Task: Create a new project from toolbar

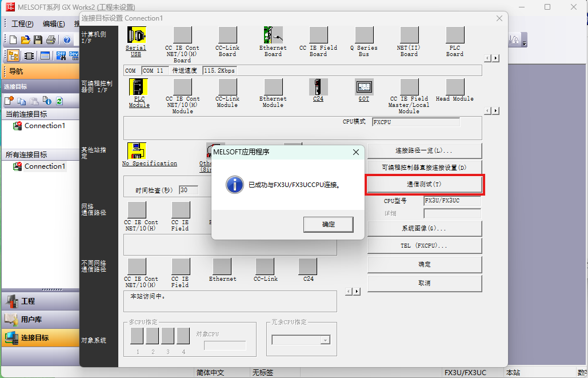Action: (13, 39)
